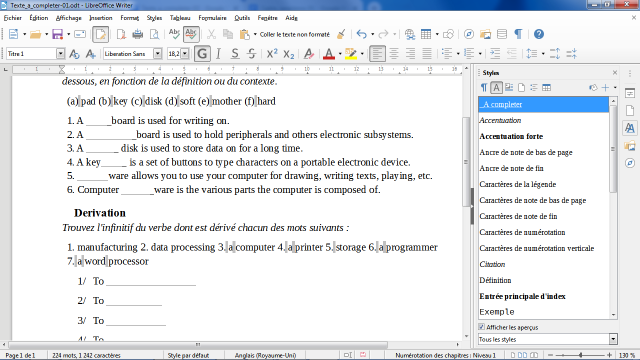Image resolution: width=640 pixels, height=360 pixels.
Task: Open the Insertion menu
Action: click(x=101, y=18)
